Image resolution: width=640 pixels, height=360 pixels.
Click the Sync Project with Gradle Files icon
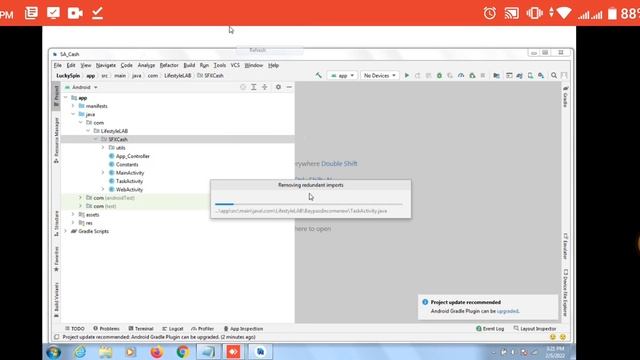(x=519, y=75)
